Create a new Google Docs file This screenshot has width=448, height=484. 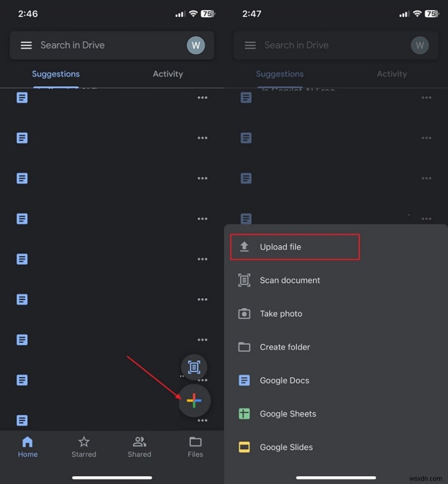click(x=336, y=380)
